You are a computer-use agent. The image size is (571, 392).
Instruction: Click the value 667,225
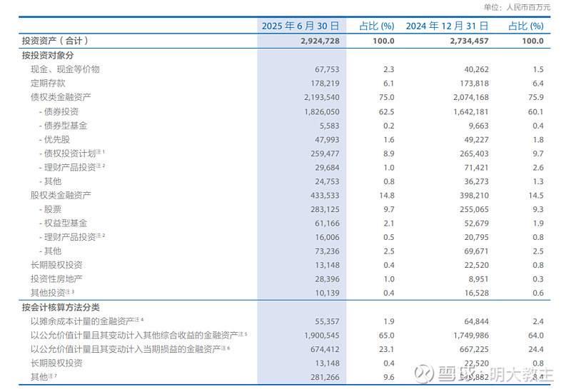tap(474, 349)
